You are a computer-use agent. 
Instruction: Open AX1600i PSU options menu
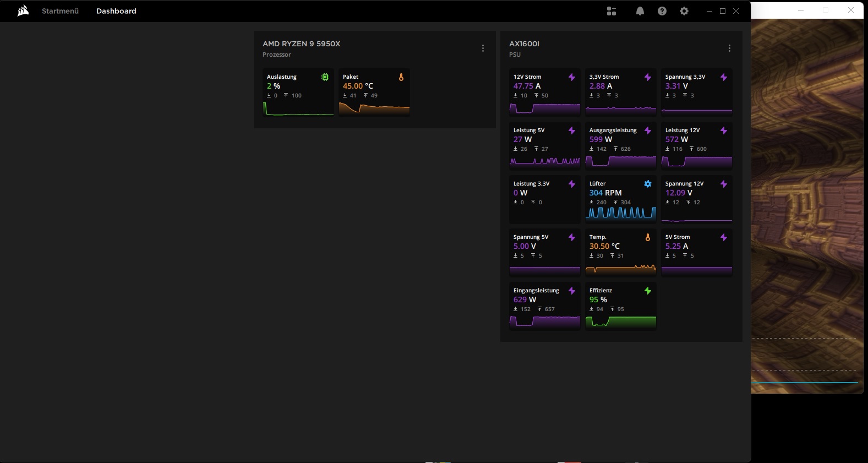point(729,48)
